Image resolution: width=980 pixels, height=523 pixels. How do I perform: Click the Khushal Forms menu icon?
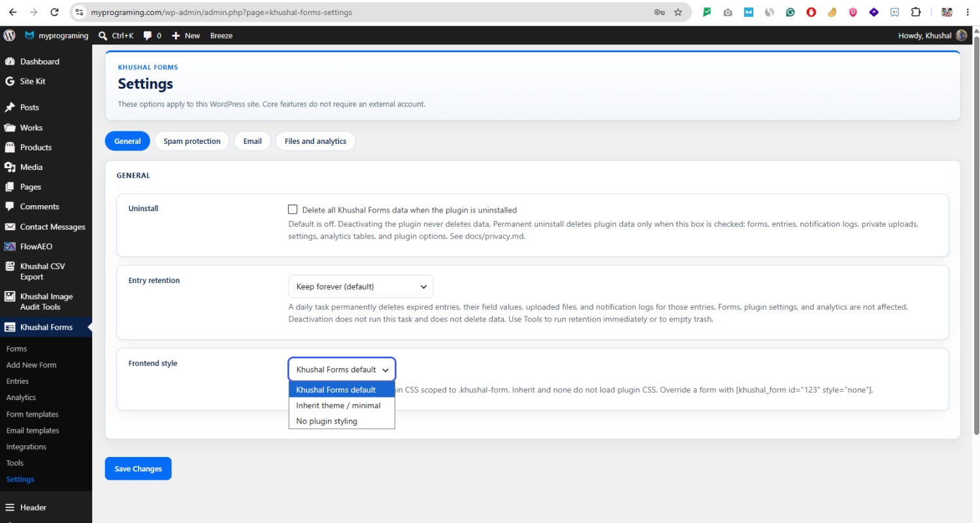(10, 327)
